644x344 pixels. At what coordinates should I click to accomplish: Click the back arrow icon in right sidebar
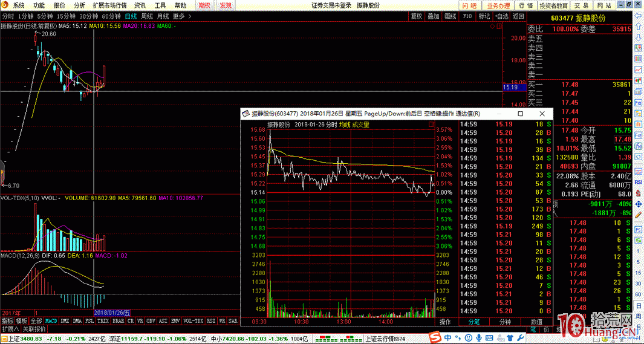638,16
